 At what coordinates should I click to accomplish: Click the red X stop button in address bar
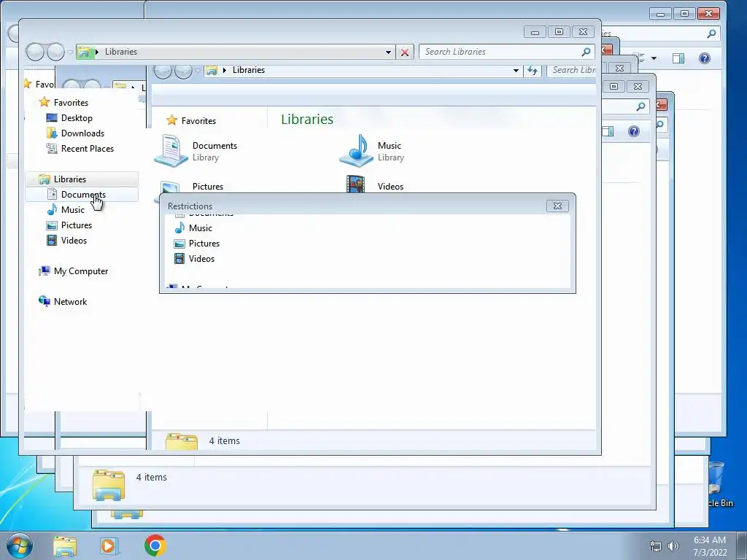tap(404, 52)
